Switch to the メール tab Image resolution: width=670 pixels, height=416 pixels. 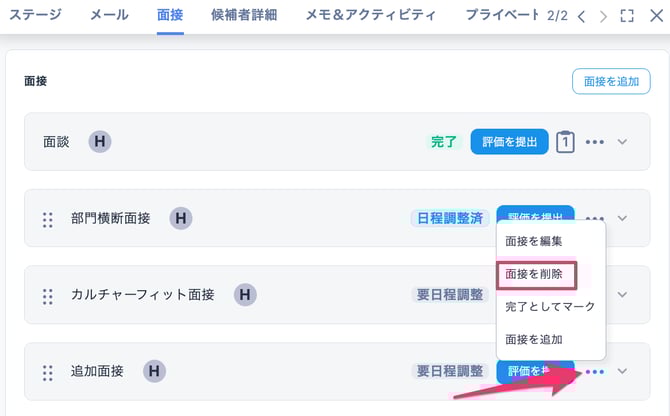[109, 15]
